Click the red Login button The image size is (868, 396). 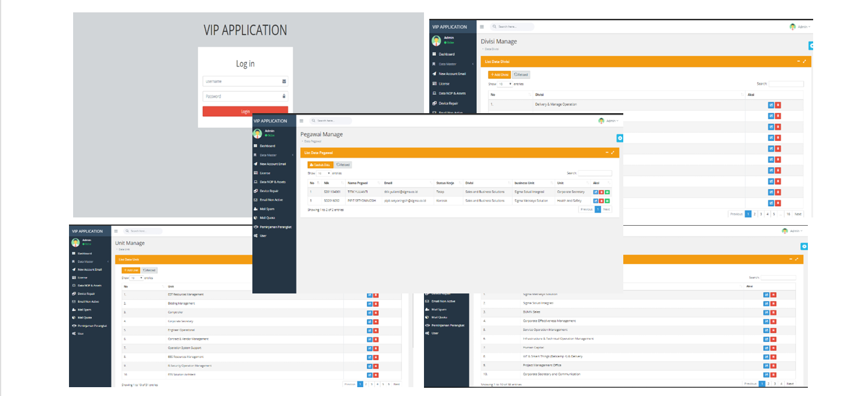(x=245, y=111)
